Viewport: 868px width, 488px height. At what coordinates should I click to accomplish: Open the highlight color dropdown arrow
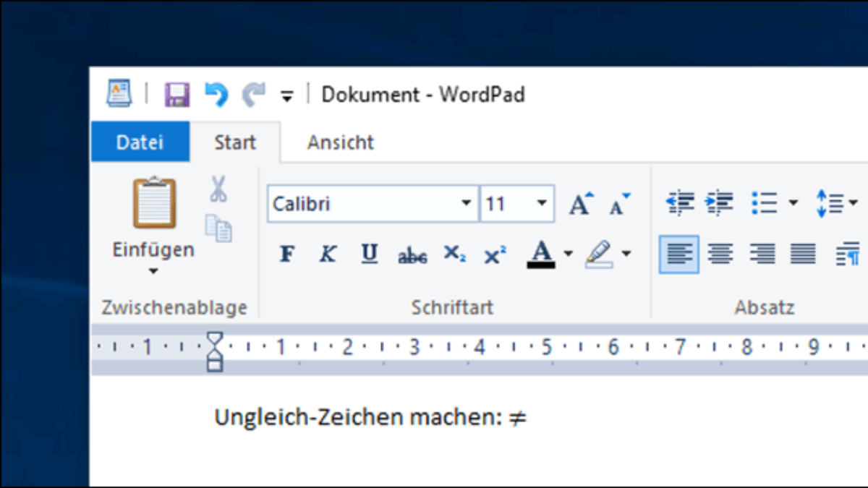(x=626, y=254)
